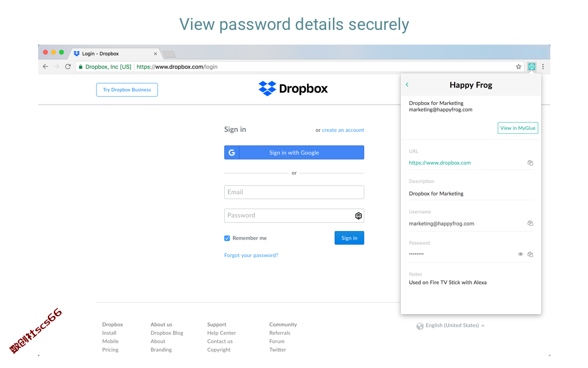The width and height of the screenshot is (588, 368).
Task: Click the browser forward arrow
Action: point(57,67)
